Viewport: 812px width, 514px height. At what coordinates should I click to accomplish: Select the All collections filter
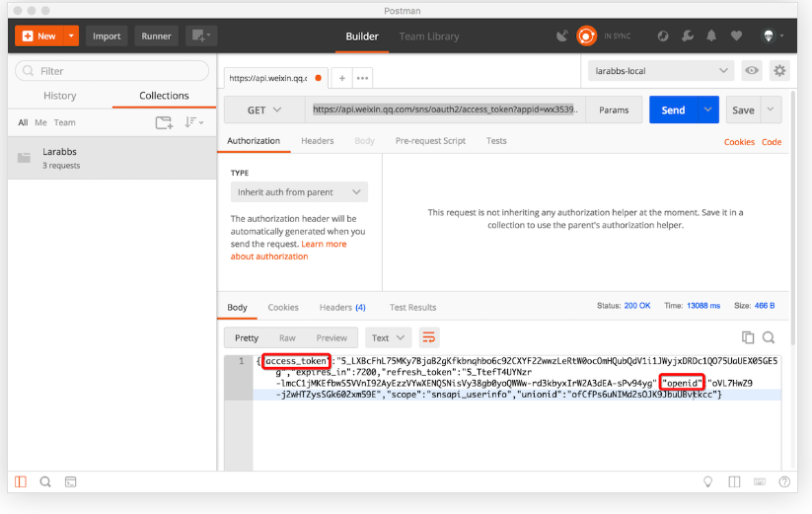[23, 122]
